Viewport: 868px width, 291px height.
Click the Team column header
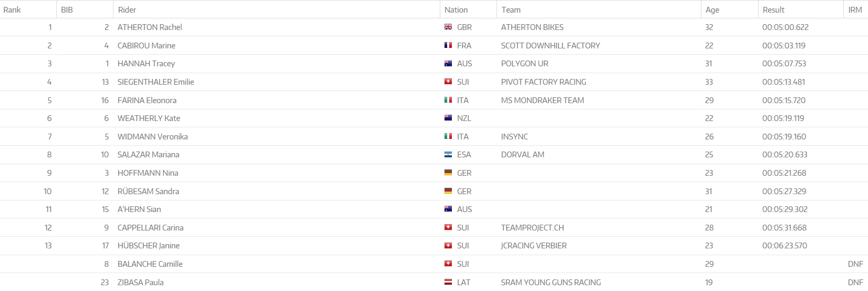click(x=511, y=10)
